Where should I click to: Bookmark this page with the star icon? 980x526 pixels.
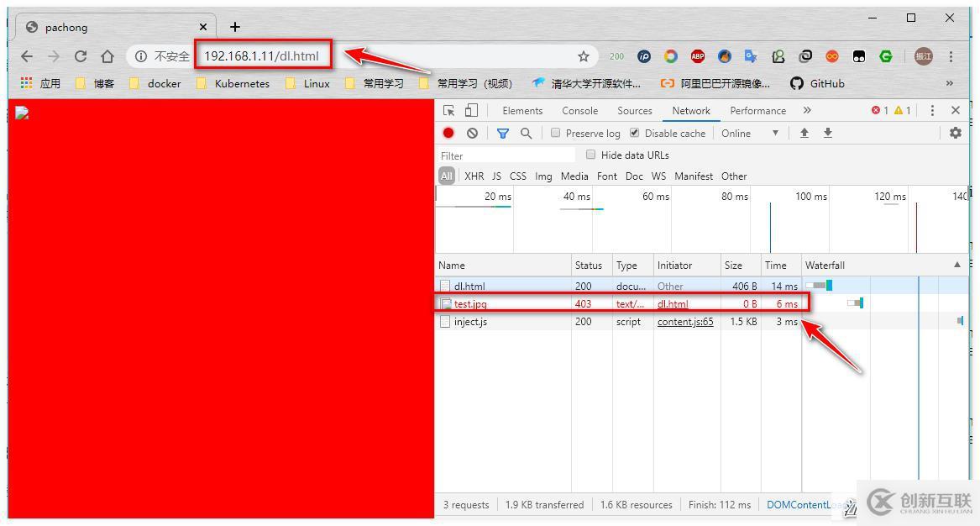click(583, 56)
